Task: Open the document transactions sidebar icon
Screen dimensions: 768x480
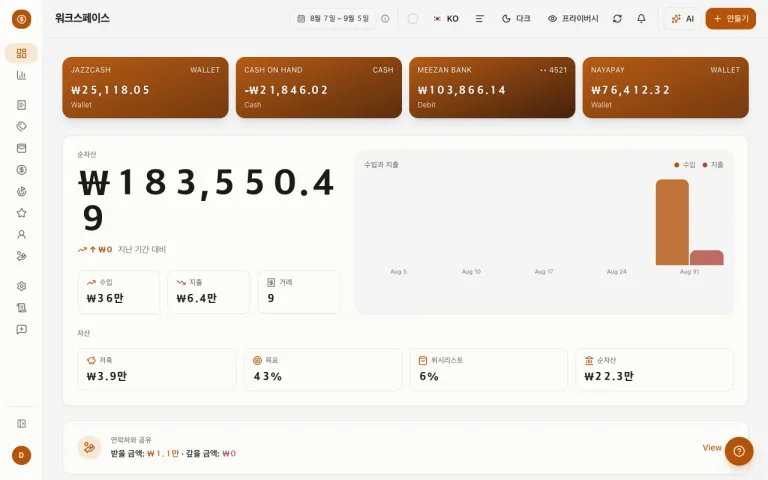Action: [21, 105]
